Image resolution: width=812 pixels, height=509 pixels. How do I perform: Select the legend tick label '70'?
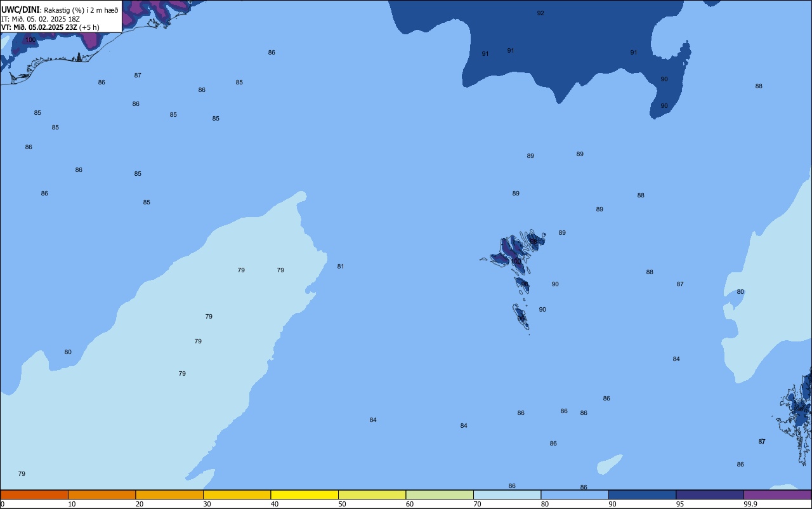click(x=478, y=504)
